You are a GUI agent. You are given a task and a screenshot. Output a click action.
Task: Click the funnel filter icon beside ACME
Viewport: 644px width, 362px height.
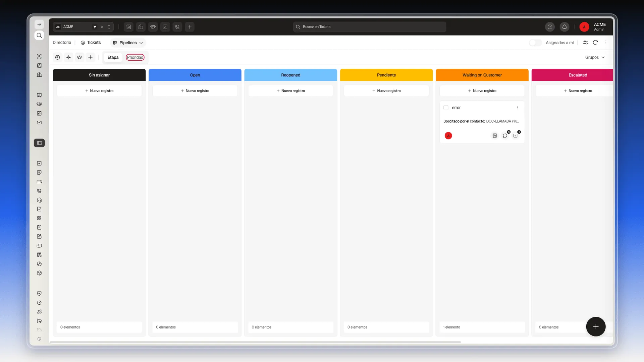[95, 27]
